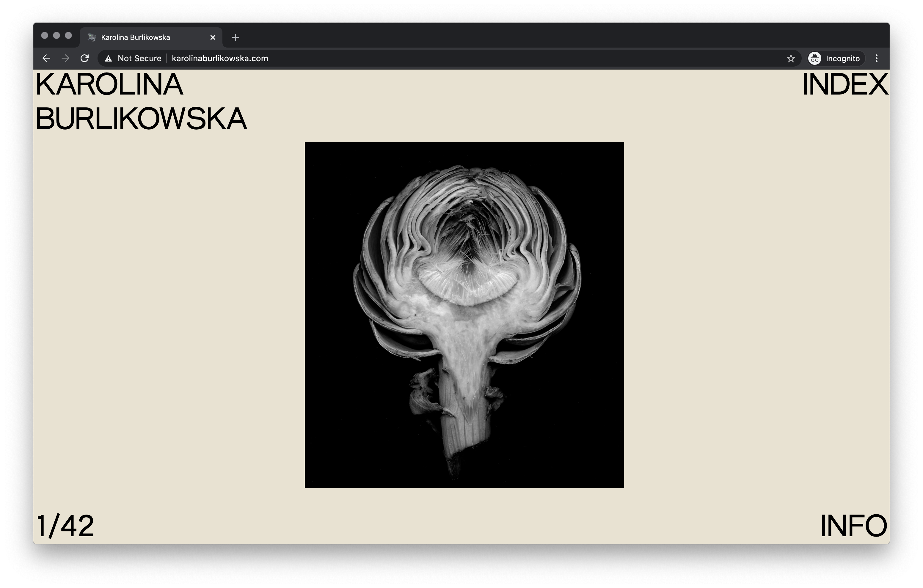Screen dimensions: 923x588
Task: Click the tab favicon image
Action: [x=92, y=37]
